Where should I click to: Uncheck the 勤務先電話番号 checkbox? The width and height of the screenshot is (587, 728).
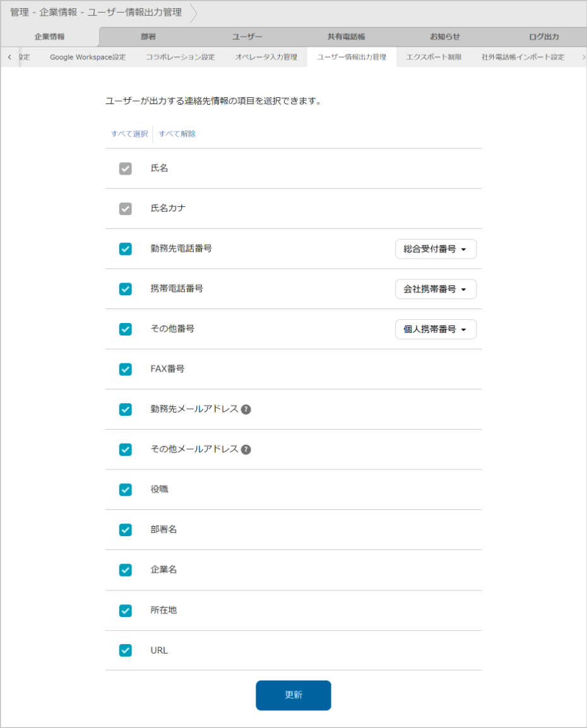click(125, 249)
